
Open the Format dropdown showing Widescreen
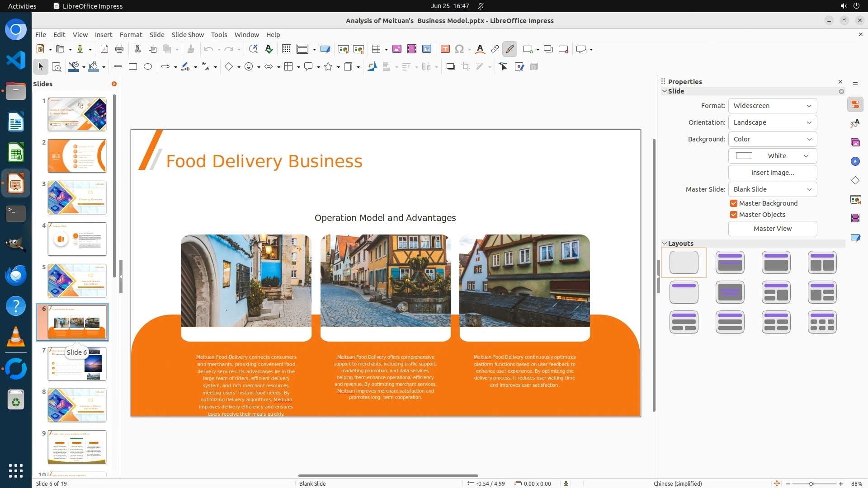pos(772,106)
